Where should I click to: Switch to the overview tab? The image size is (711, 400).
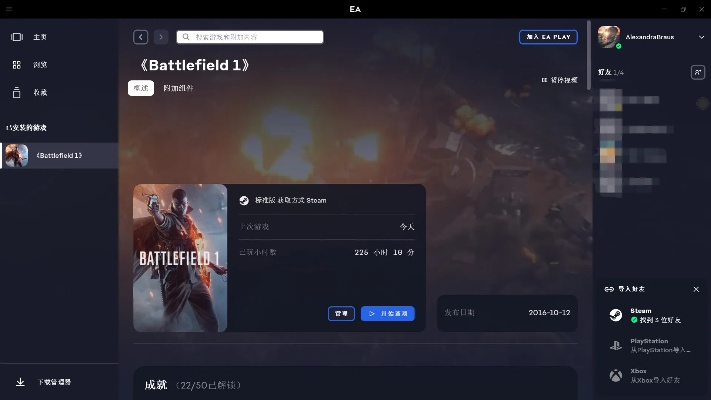[x=141, y=88]
